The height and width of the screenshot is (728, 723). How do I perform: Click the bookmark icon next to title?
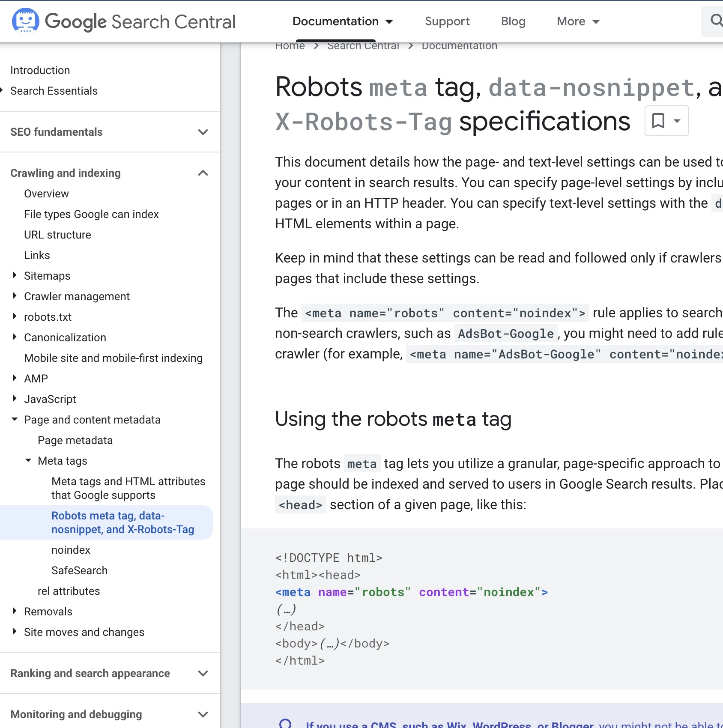click(658, 121)
